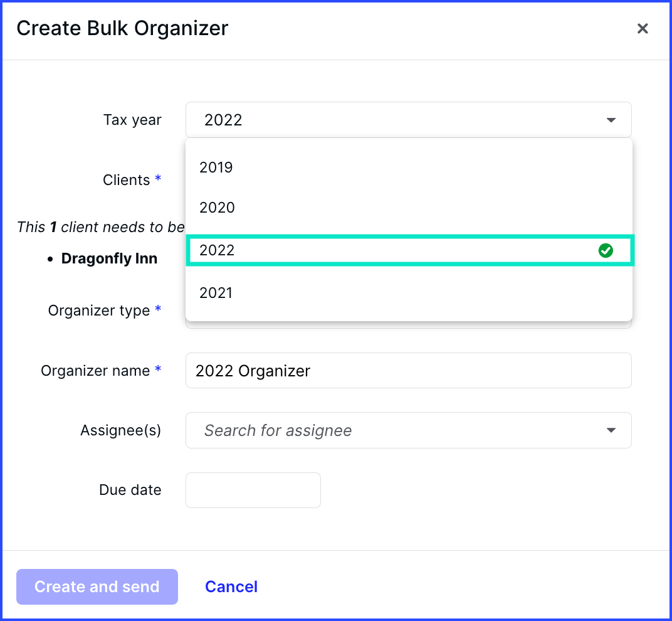Click the Clients field label

pos(127,180)
